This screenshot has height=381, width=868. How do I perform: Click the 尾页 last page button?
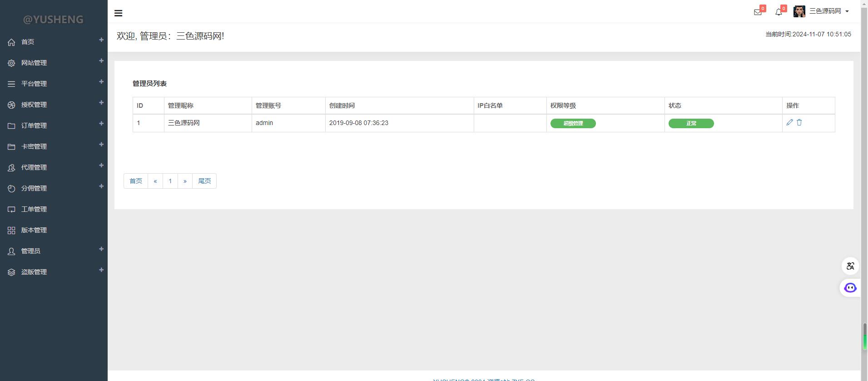click(204, 181)
